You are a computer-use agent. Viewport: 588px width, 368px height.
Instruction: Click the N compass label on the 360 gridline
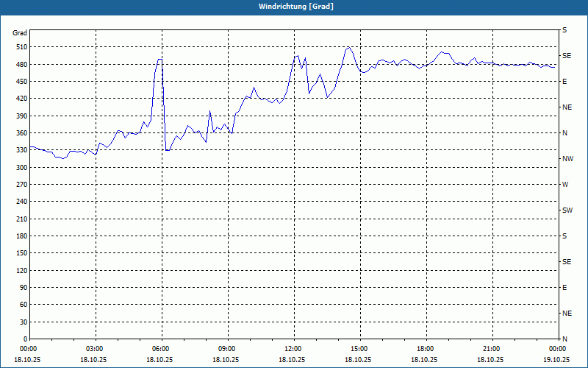point(565,133)
